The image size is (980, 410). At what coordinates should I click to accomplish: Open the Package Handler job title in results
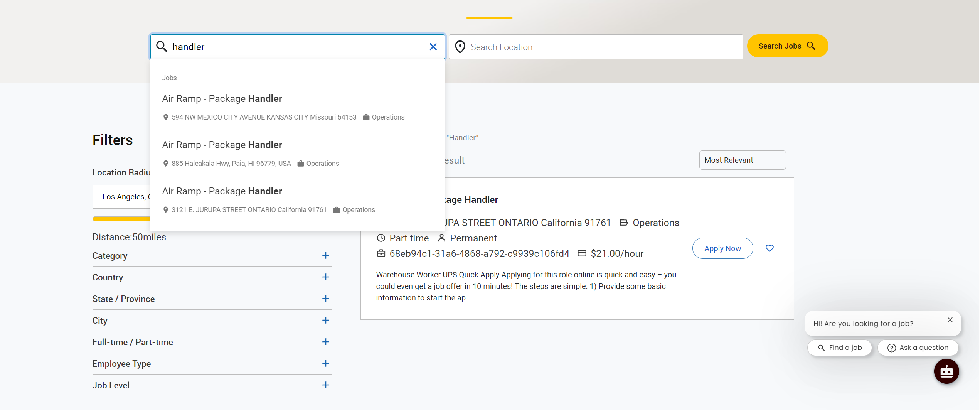(x=471, y=200)
